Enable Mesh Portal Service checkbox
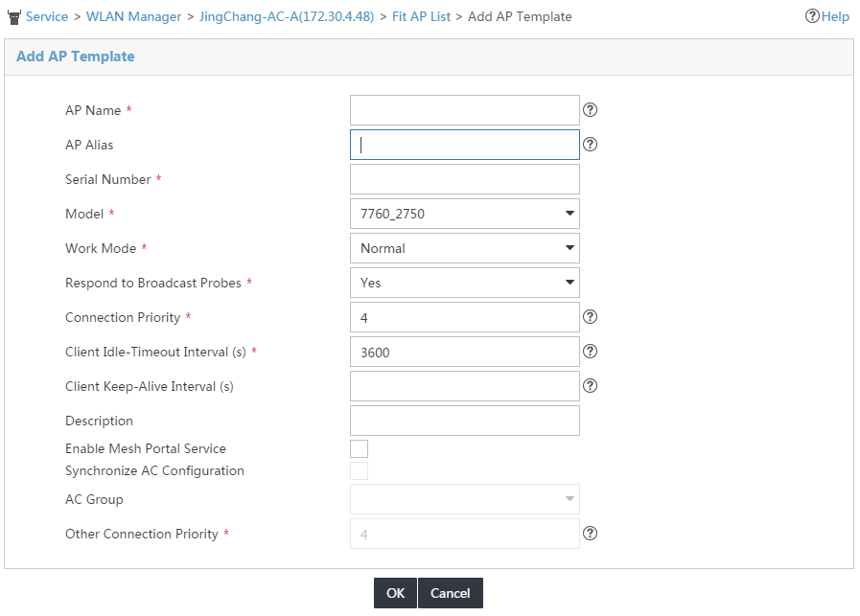The image size is (860, 616). click(360, 449)
